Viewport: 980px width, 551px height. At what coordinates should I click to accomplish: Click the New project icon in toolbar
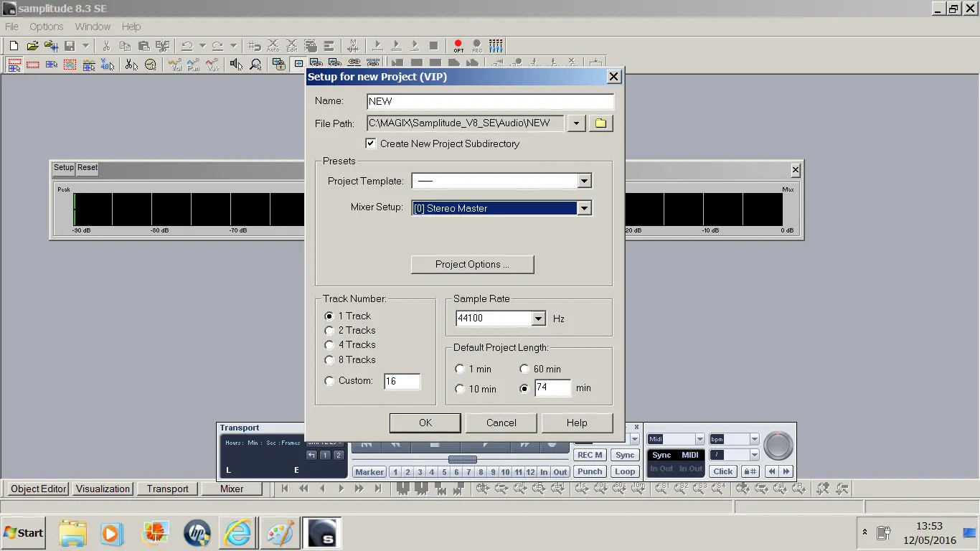[x=14, y=46]
